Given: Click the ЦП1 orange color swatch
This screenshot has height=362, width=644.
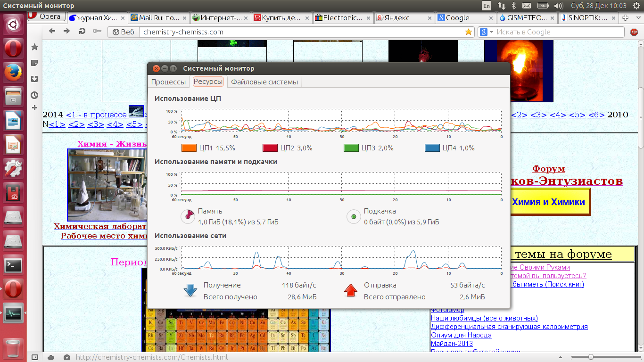Looking at the screenshot, I should tap(189, 148).
